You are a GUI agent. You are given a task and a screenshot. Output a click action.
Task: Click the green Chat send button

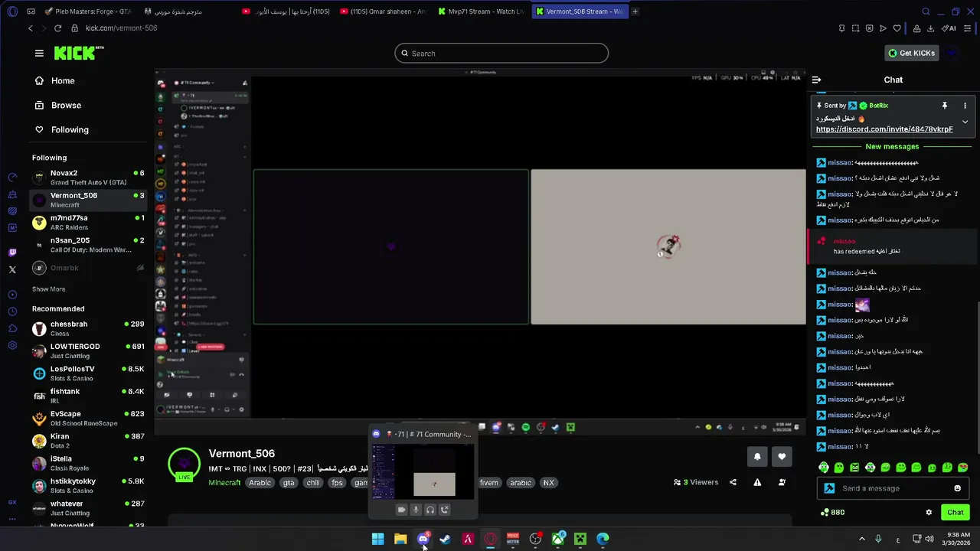tap(955, 513)
